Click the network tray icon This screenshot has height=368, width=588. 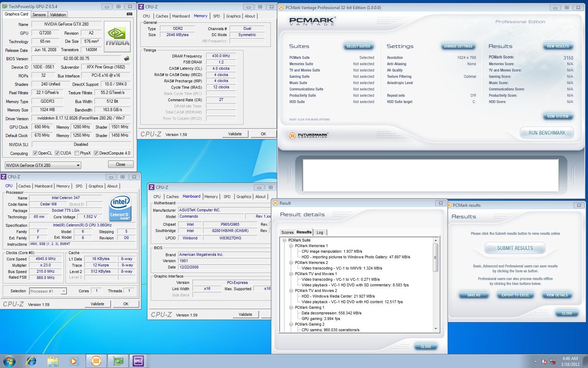(553, 361)
